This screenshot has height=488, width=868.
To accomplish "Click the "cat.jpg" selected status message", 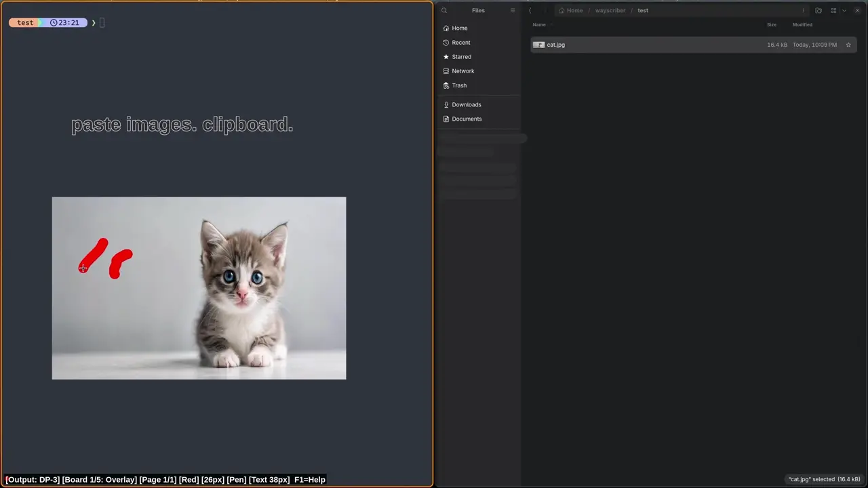I will pos(824,479).
